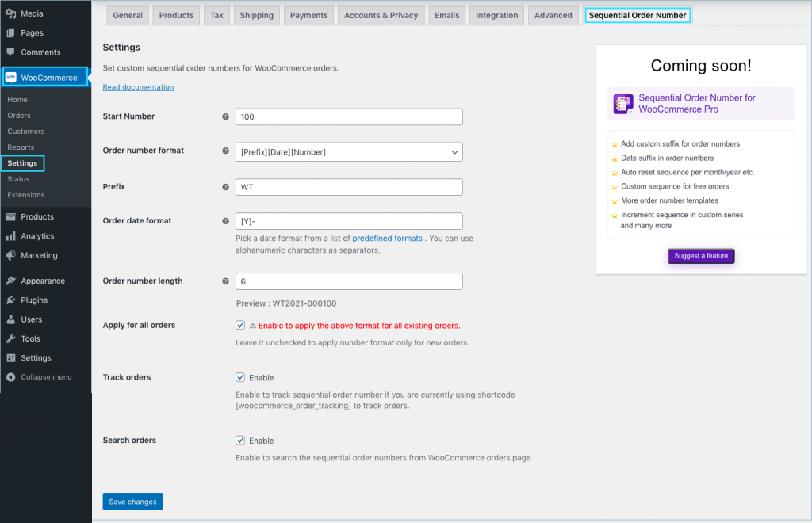Image resolution: width=812 pixels, height=523 pixels.
Task: Click the Save changes button
Action: [132, 502]
